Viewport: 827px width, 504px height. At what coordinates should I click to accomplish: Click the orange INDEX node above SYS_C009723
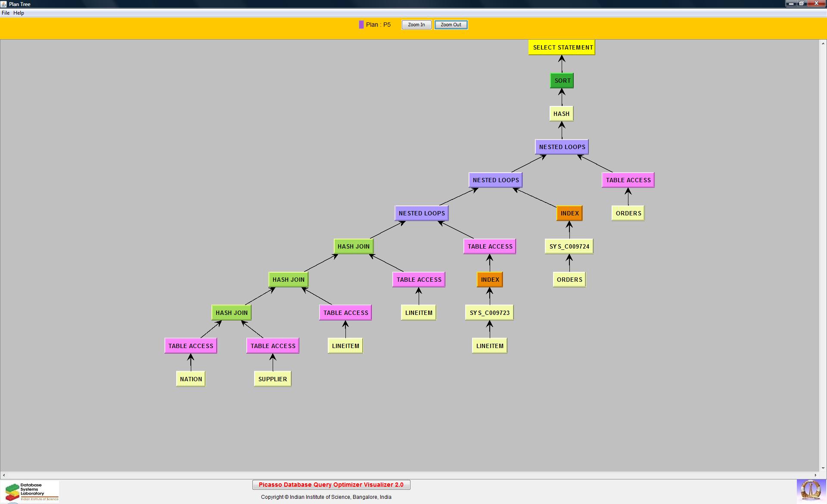point(490,280)
